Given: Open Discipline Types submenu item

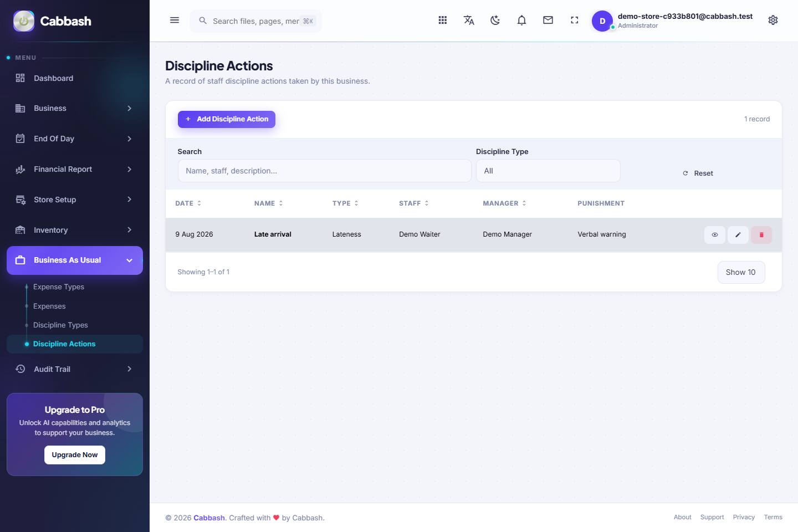Looking at the screenshot, I should (x=60, y=325).
